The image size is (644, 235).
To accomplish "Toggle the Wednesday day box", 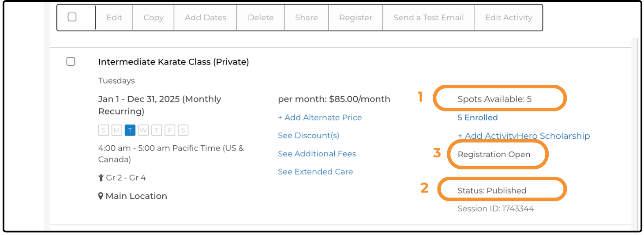I will pyautogui.click(x=143, y=130).
